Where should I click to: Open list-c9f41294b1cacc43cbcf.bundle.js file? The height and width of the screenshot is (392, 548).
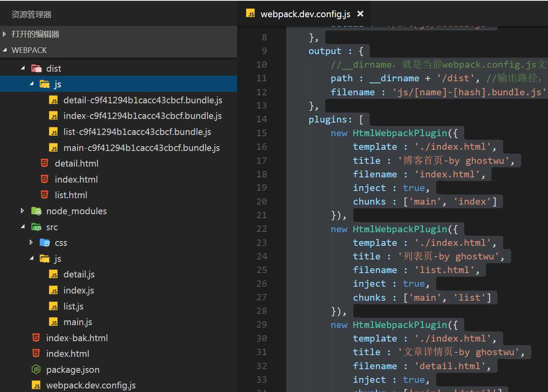[137, 132]
